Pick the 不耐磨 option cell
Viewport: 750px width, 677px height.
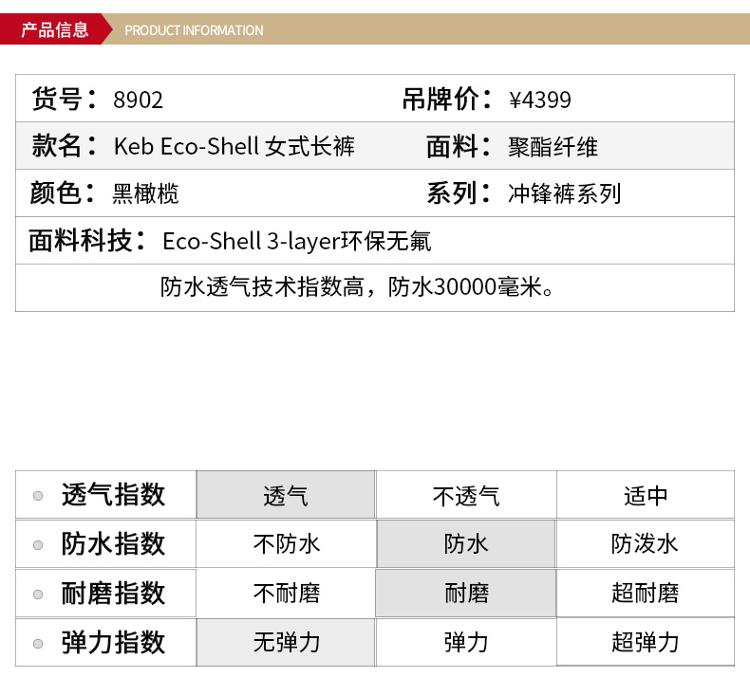point(286,593)
